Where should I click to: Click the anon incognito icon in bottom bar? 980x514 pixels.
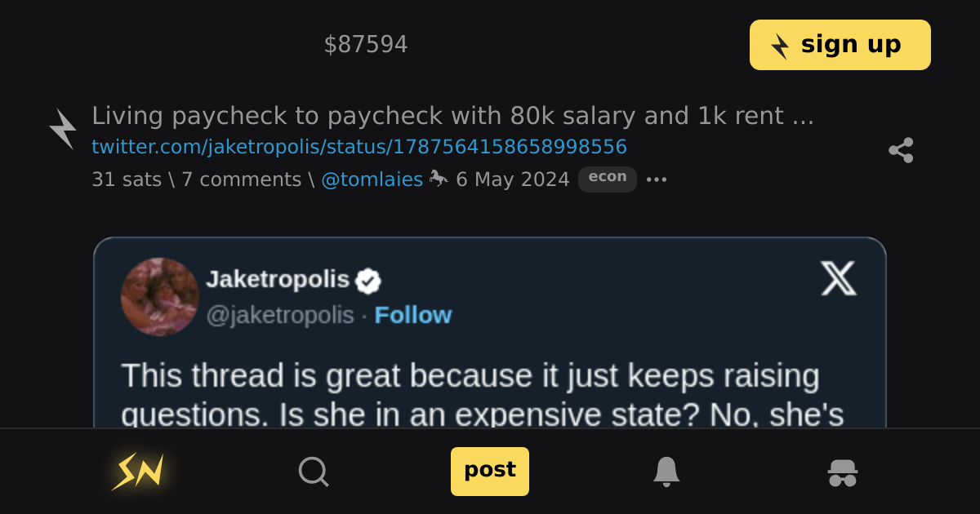click(x=843, y=472)
